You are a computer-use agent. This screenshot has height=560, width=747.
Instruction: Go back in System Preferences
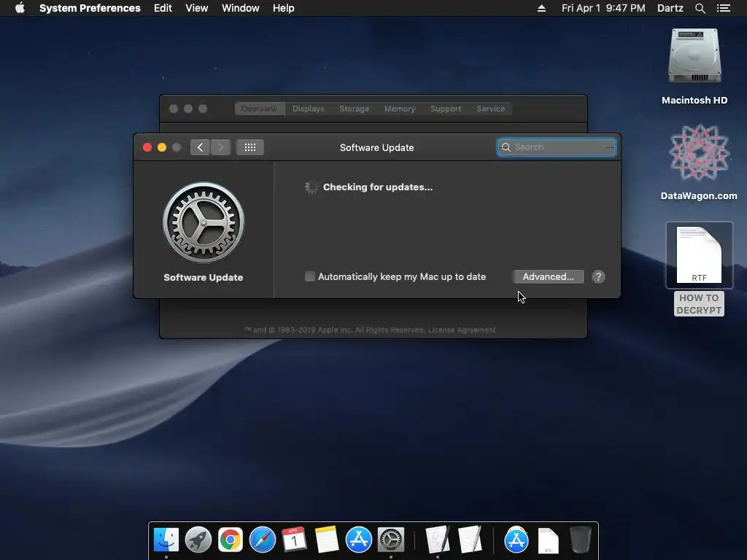[200, 147]
